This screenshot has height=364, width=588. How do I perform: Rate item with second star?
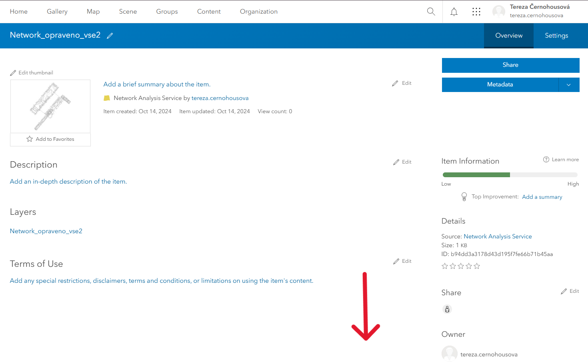pyautogui.click(x=453, y=266)
